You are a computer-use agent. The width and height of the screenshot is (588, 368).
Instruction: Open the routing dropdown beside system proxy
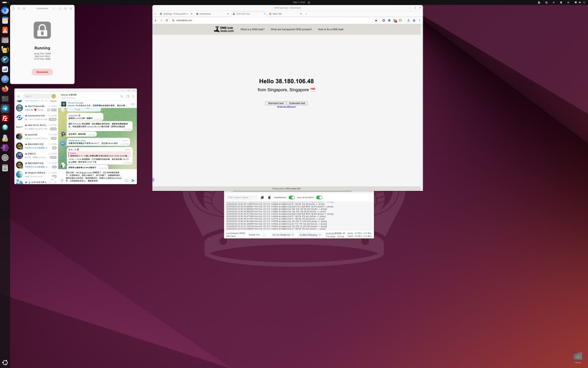coord(310,235)
